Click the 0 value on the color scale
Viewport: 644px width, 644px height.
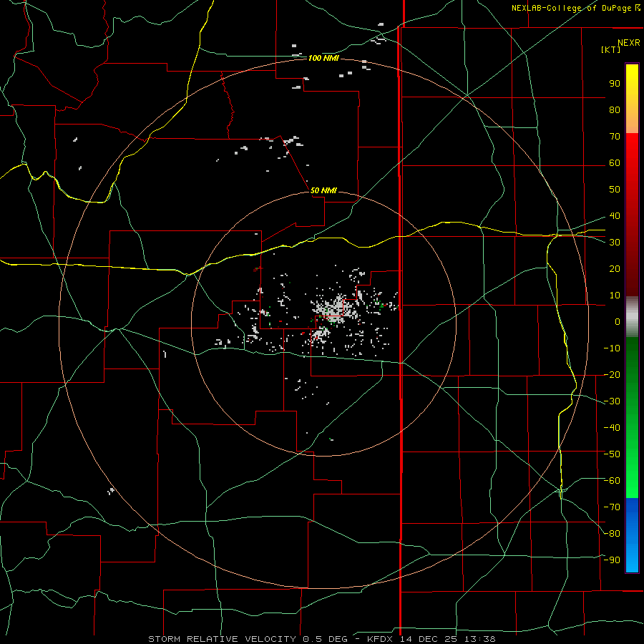click(x=618, y=321)
